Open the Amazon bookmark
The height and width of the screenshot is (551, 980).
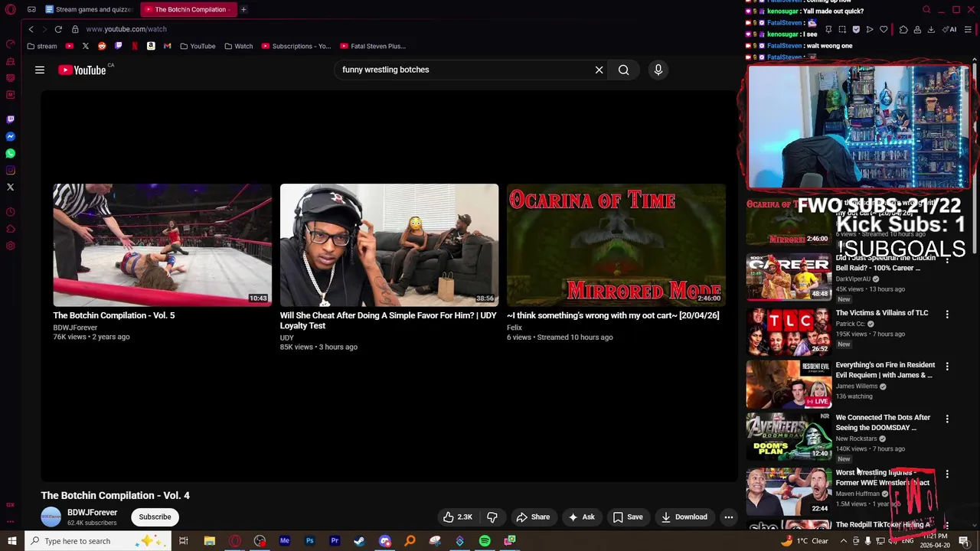pyautogui.click(x=151, y=46)
